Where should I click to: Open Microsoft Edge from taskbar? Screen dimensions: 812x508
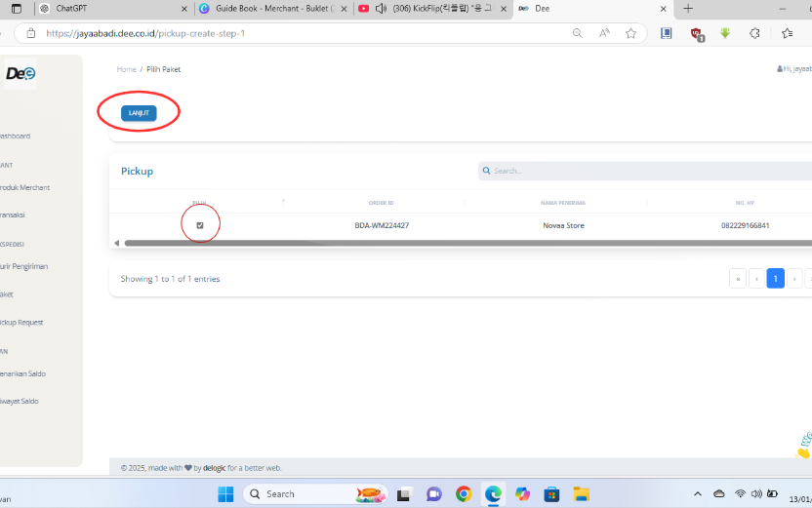coord(493,494)
